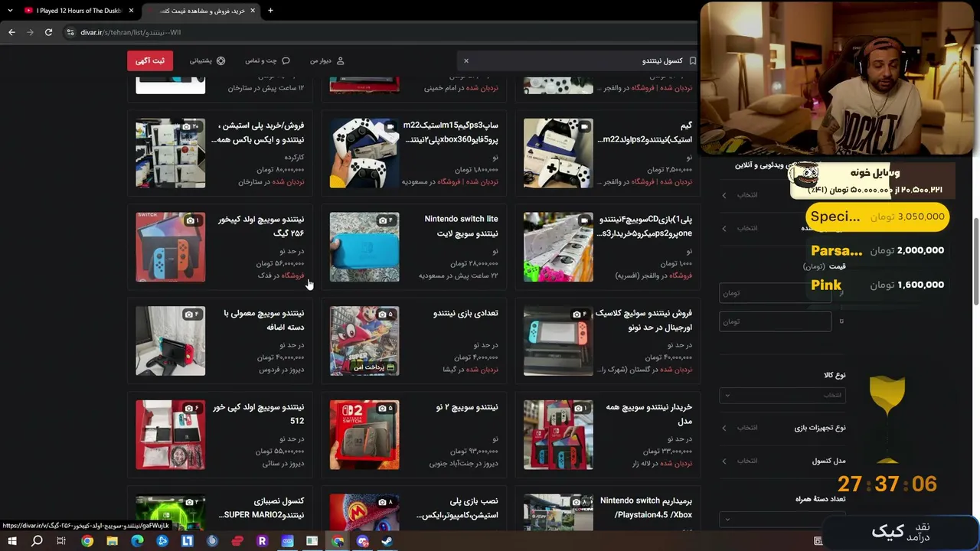Screen dimensions: 980x551
Task: Click the thumbnail of فروش/خرید پلی استیشن listing
Action: [x=171, y=153]
